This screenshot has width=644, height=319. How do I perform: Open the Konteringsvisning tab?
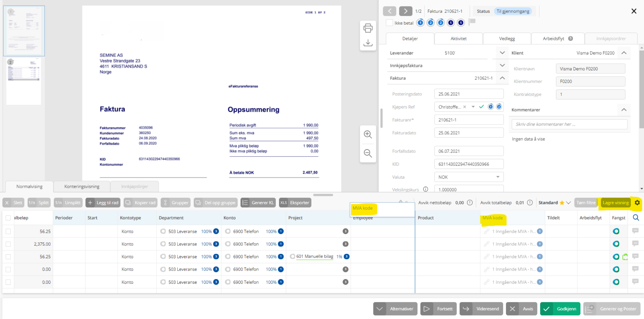[x=82, y=186]
